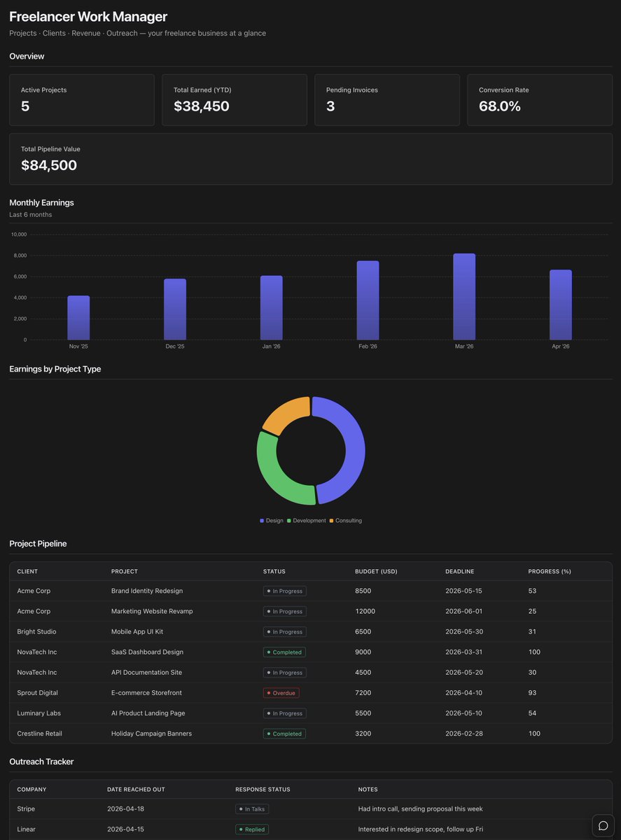Click the Holiday Campaign Banners project cell
The width and height of the screenshot is (621, 840).
point(151,734)
